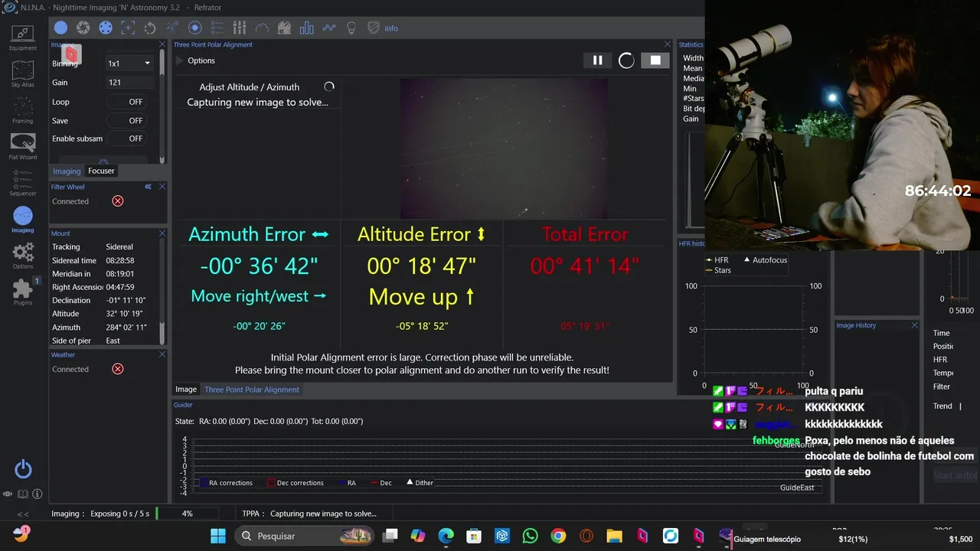Toggle the rotator panel icon

(x=150, y=28)
